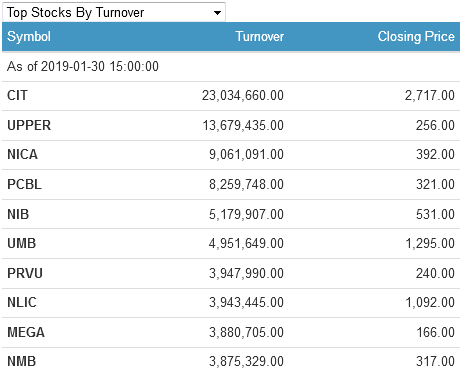Click the dropdown arrow beside Top Stocks By Turnover
This screenshot has height=373, width=461.
point(217,13)
